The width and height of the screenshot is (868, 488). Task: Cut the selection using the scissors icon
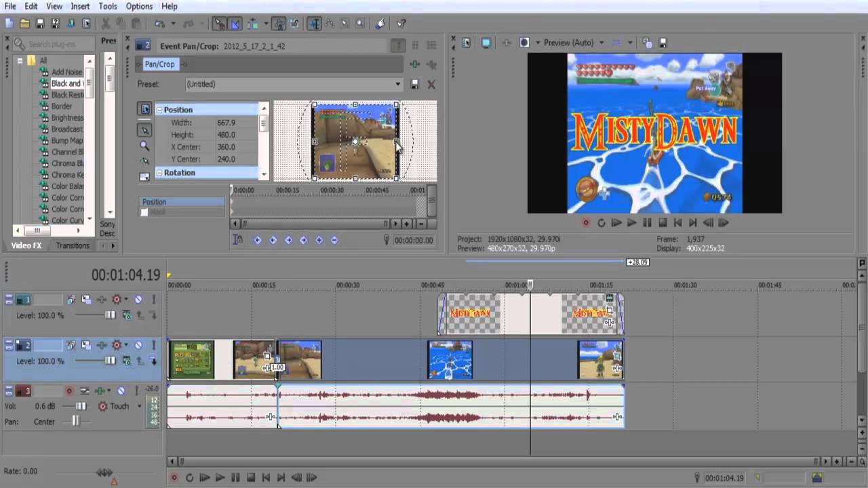pos(106,23)
